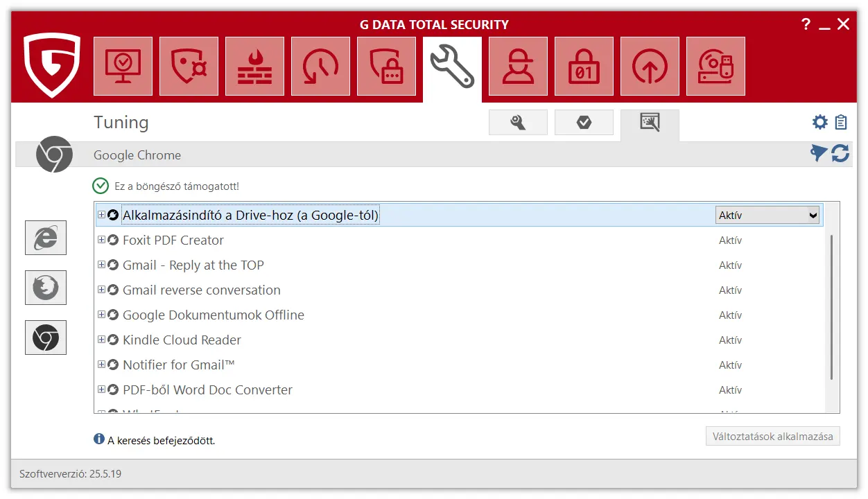868x499 pixels.
Task: Click the filter funnel icon
Action: [x=819, y=153]
